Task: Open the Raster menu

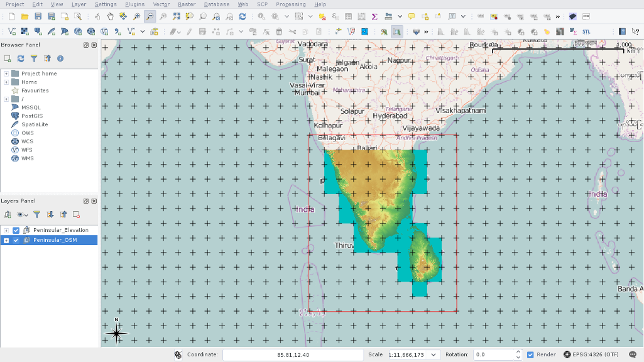Action: coord(186,4)
